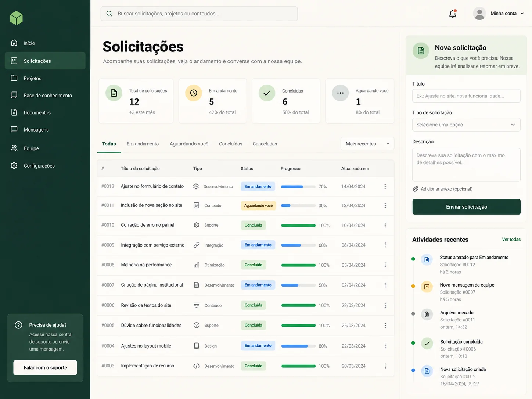Click the Enviar solicitação button
Viewport: 532px width, 399px height.
(x=466, y=207)
